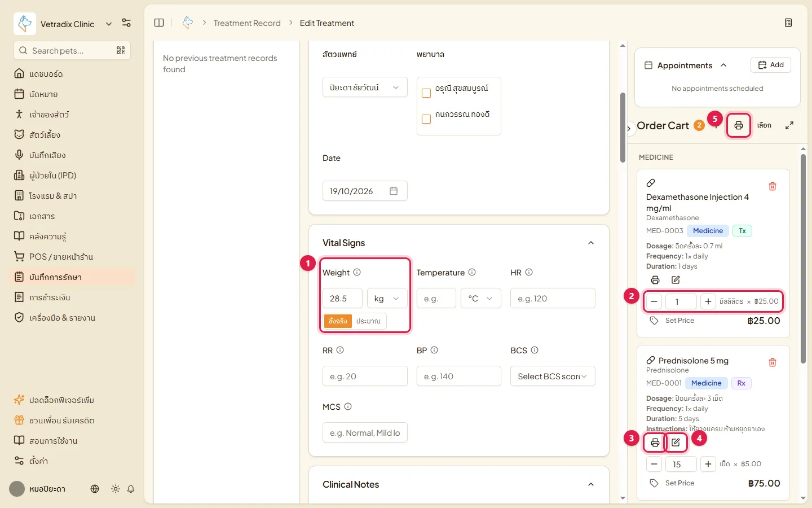
Task: Print label for Dexamethasone Injection
Action: 655,280
